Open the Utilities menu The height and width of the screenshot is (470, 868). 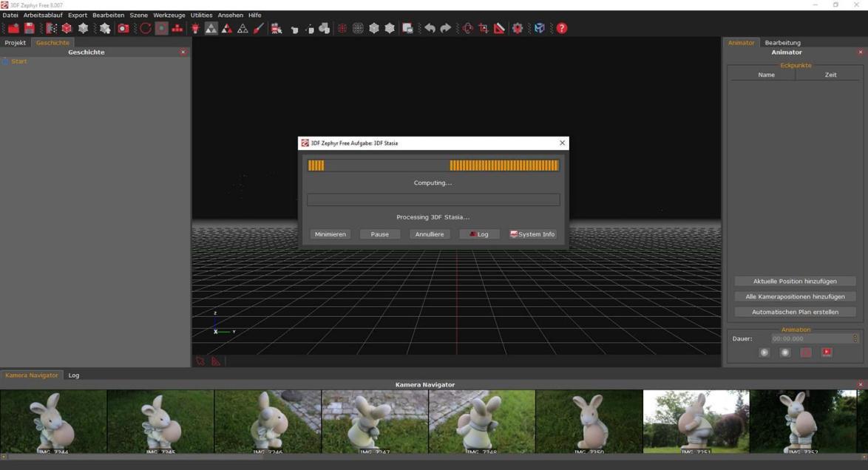202,15
